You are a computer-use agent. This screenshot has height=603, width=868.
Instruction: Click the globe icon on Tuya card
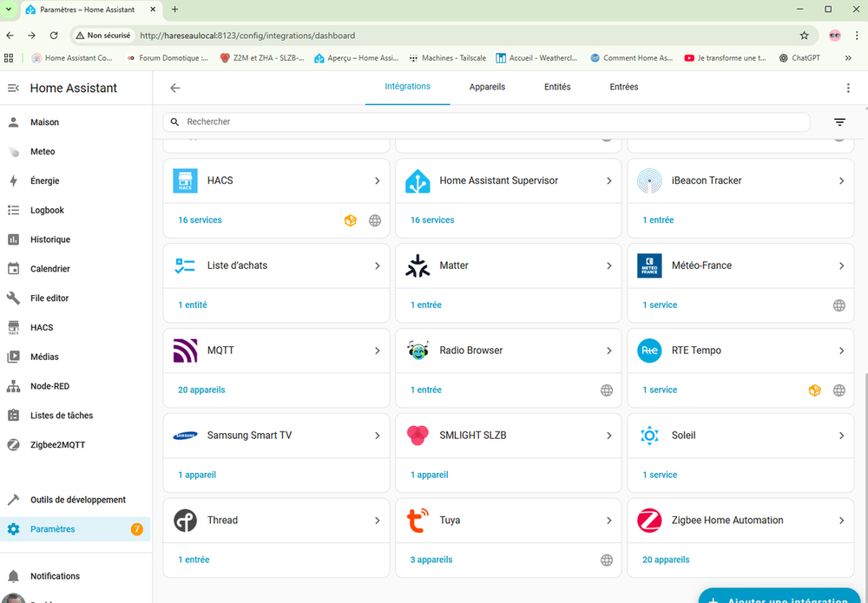point(607,560)
